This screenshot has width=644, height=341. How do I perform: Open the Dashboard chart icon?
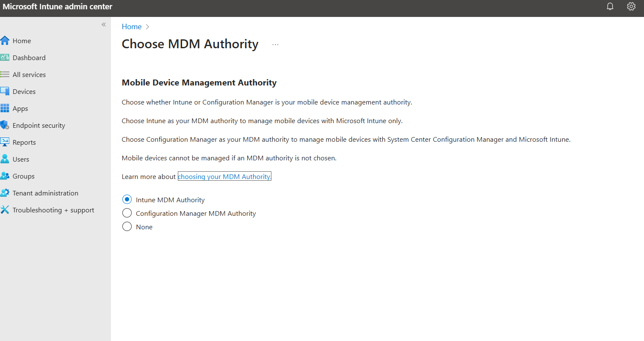(x=5, y=57)
